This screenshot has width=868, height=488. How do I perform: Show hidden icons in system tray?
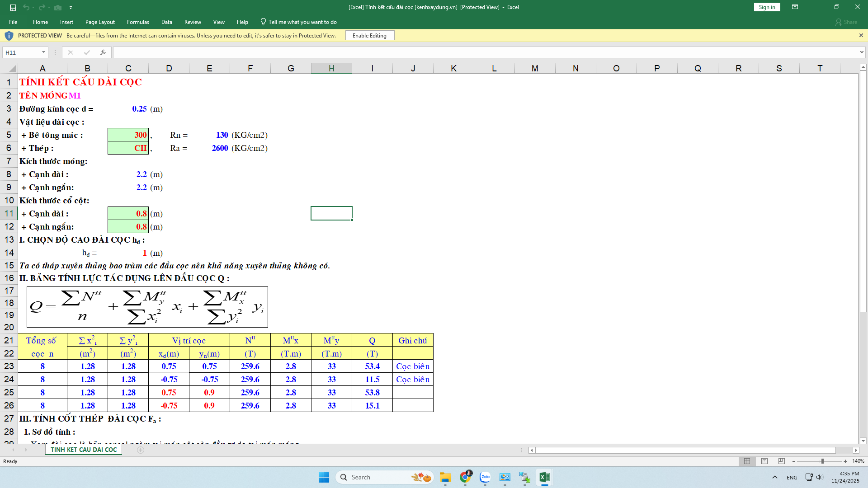pos(775,477)
